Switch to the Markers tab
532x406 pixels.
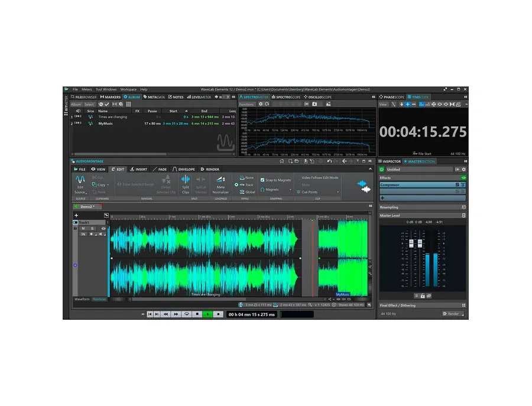(111, 97)
